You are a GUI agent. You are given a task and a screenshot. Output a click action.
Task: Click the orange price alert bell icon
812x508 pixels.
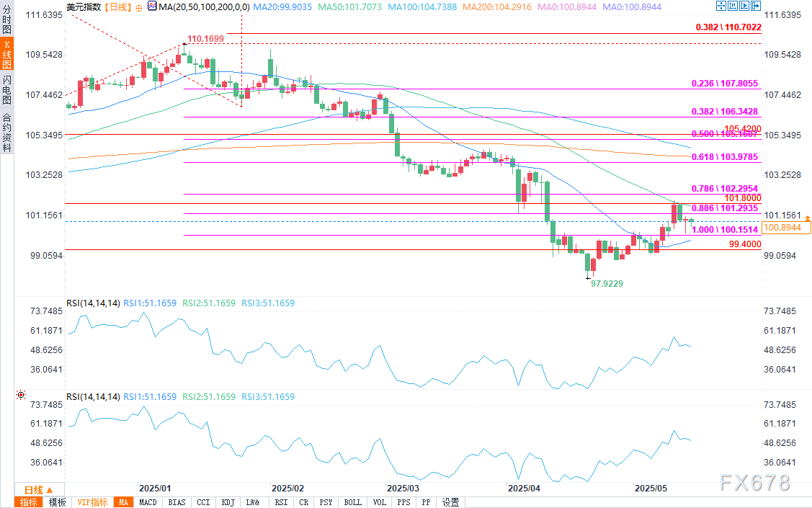point(808,218)
